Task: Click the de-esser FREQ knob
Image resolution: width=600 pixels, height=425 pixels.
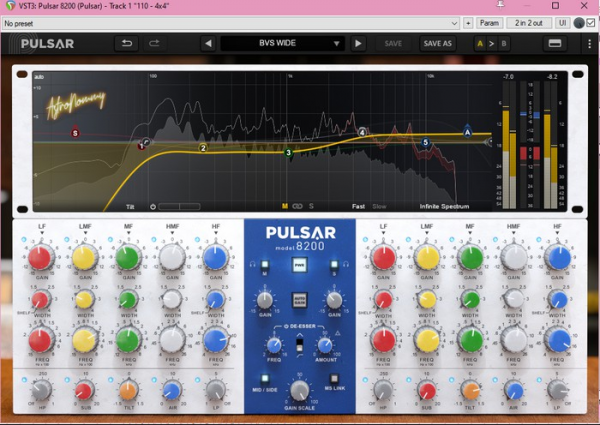Action: click(274, 346)
